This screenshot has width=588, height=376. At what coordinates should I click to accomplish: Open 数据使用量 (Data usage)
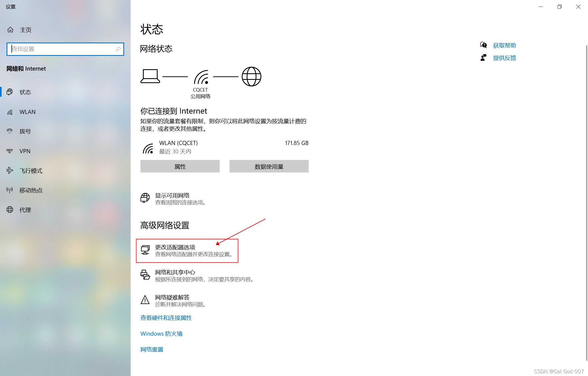(269, 166)
